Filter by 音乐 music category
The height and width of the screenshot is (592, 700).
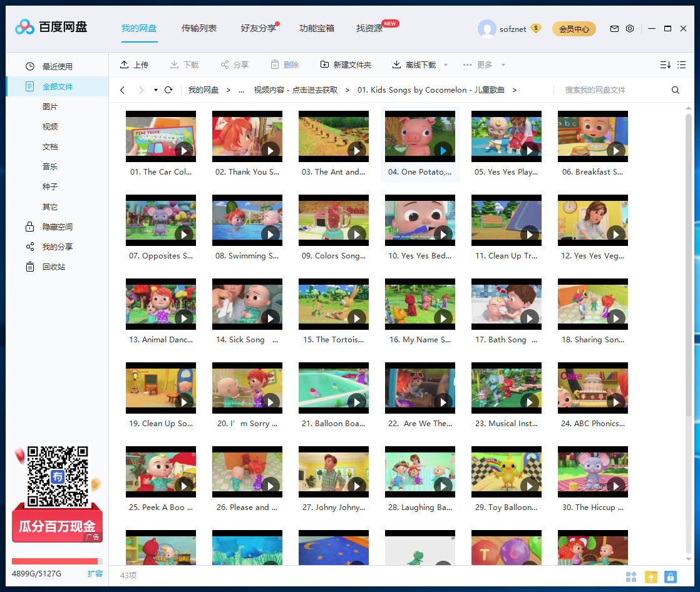(50, 167)
